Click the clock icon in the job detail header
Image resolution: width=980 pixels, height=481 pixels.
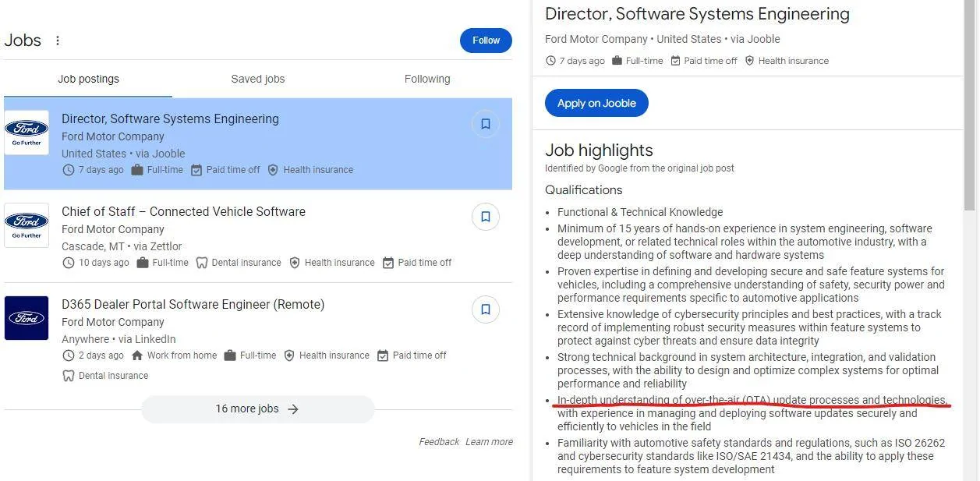[550, 61]
